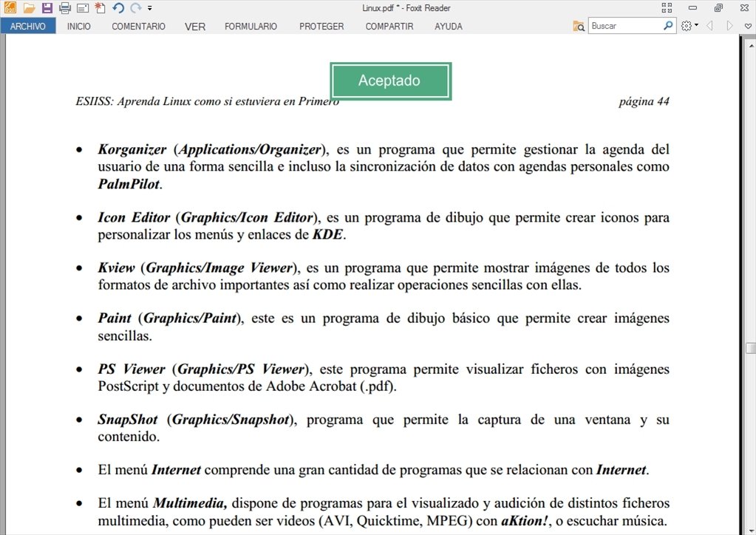The image size is (756, 535).
Task: Click the "ESIISS: Aprenda Linux" header text
Action: pyautogui.click(x=134, y=101)
